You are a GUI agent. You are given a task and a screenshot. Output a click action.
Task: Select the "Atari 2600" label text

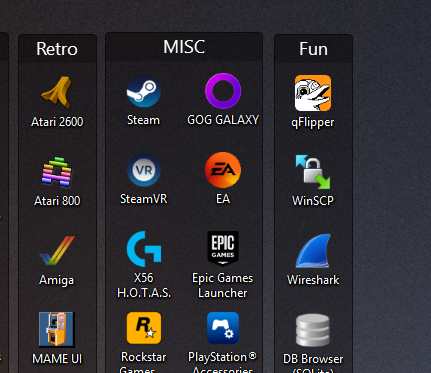(57, 122)
